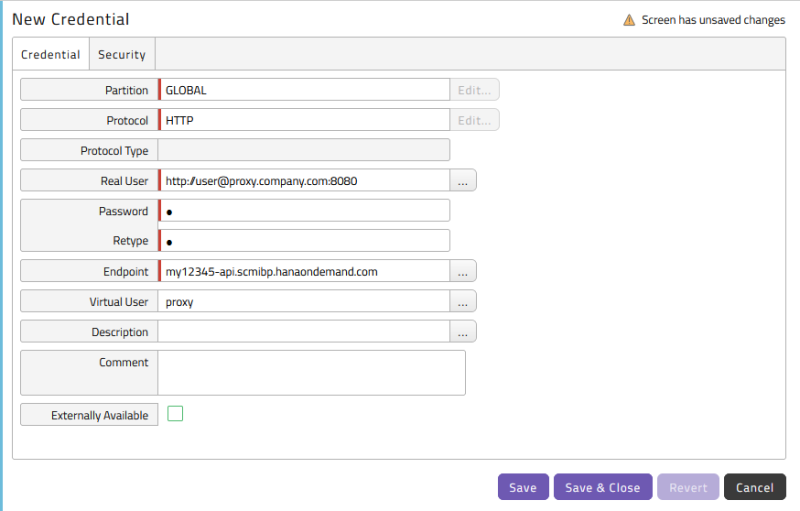Screen dimensions: 800x511
Task: Click the Revert button
Action: pyautogui.click(x=688, y=487)
